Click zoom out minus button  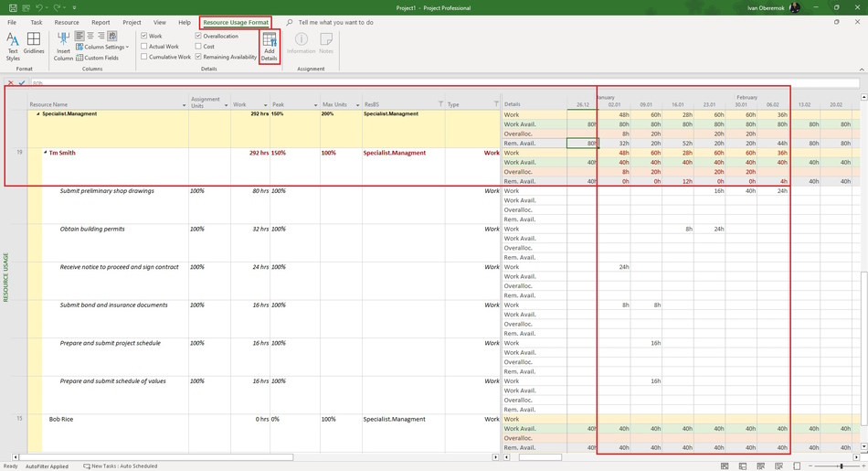tap(811, 466)
